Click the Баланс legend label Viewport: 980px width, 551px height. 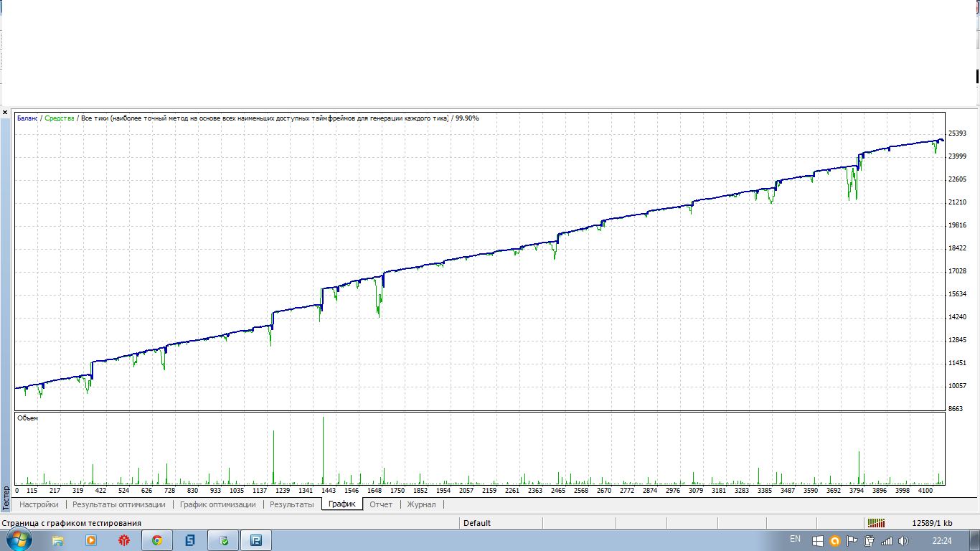28,118
